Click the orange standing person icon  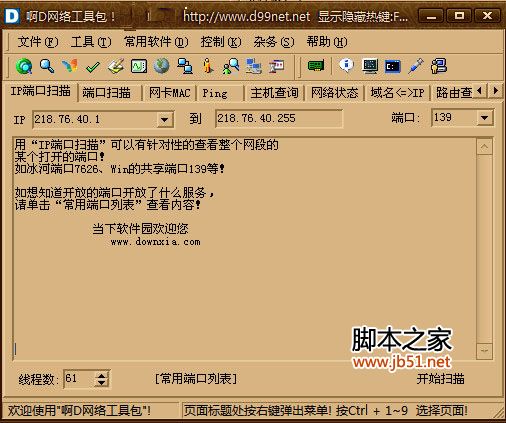point(208,66)
